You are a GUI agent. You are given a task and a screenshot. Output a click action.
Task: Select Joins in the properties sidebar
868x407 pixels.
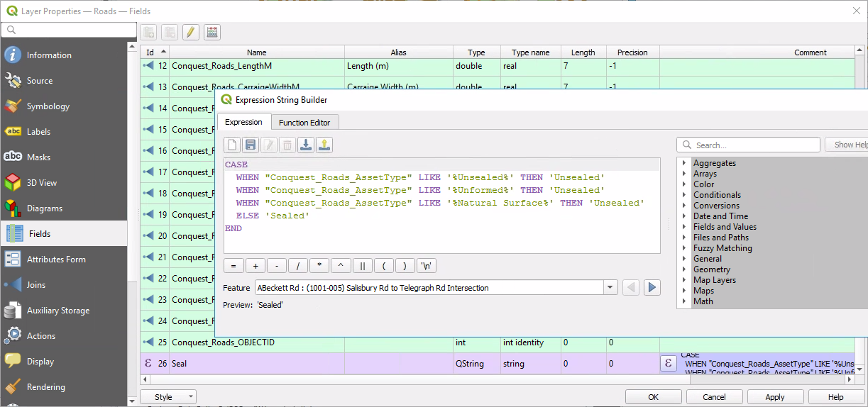(36, 285)
